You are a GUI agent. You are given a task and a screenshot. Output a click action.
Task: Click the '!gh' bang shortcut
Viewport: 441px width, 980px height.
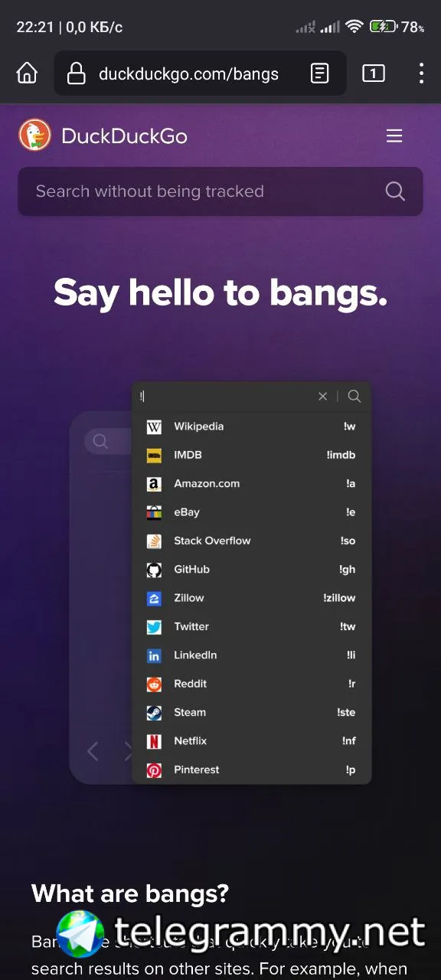pyautogui.click(x=348, y=570)
